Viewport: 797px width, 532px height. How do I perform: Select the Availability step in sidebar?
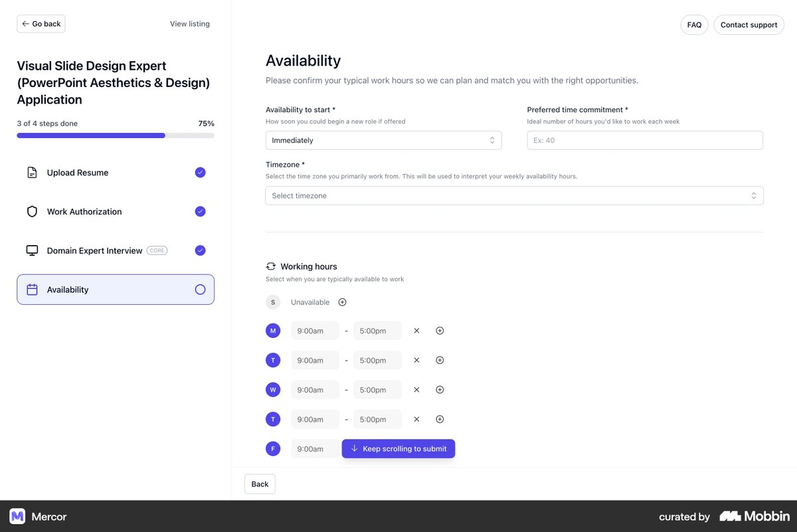click(x=116, y=290)
